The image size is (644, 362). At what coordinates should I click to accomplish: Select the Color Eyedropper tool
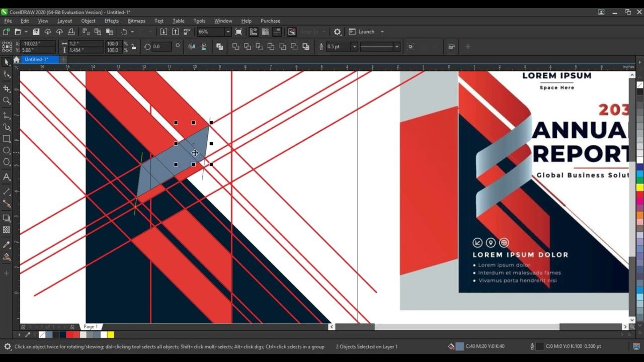(x=7, y=245)
